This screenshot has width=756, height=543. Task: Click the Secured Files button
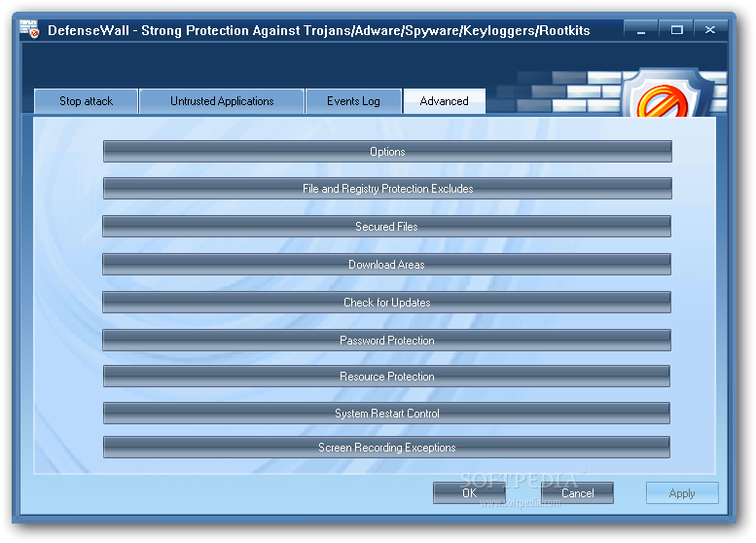click(x=386, y=226)
